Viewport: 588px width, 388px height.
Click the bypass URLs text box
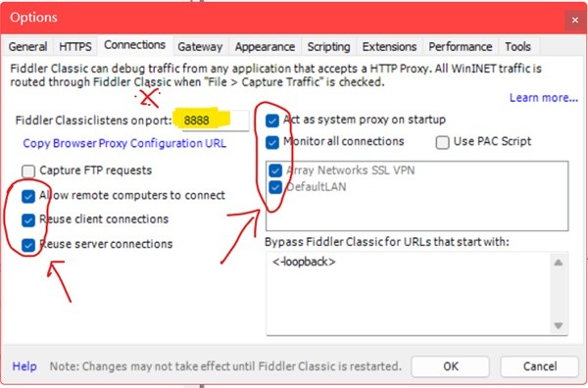(409, 294)
